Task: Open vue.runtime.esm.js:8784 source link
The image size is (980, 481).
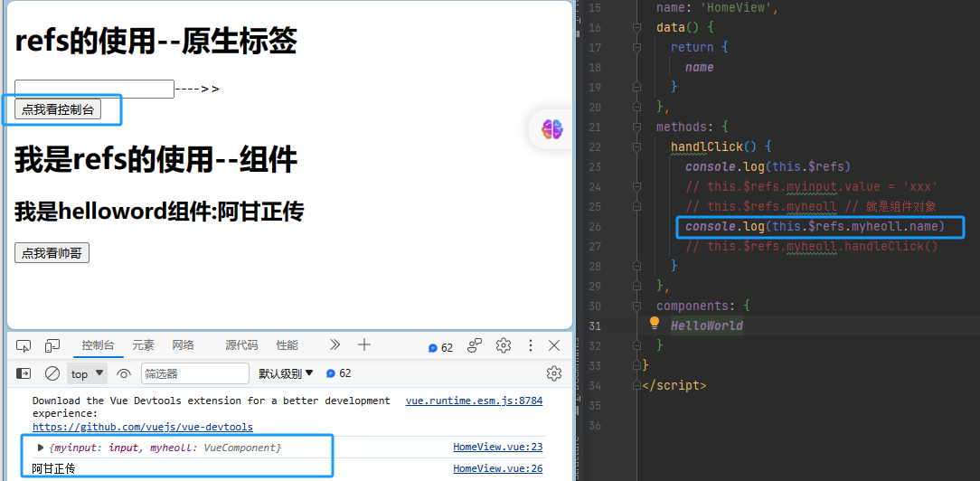Action: point(474,401)
